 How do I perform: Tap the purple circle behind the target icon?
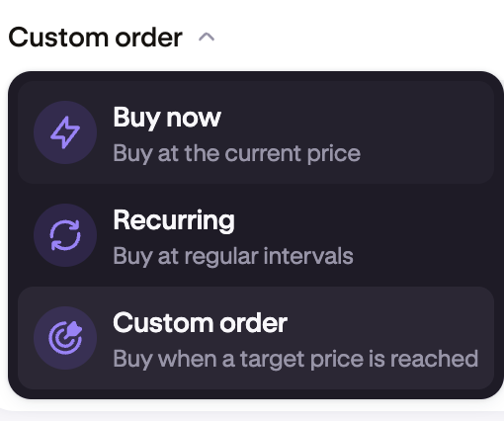(65, 338)
